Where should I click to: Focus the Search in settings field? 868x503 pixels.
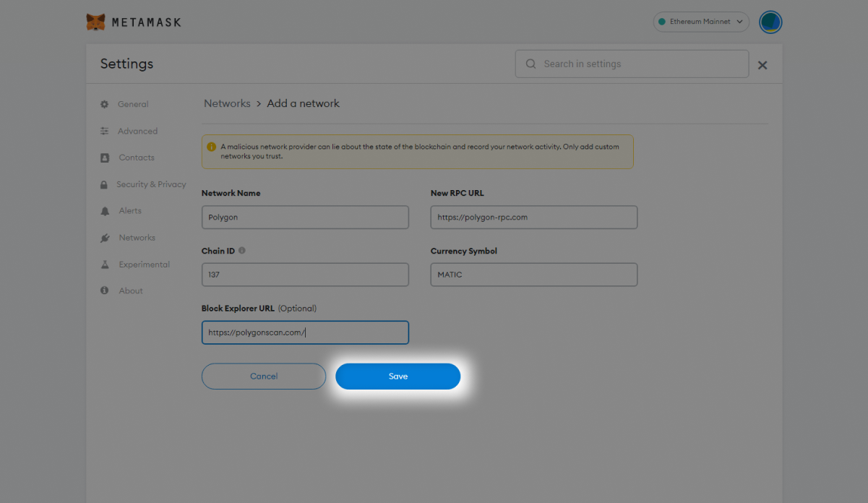tap(632, 64)
